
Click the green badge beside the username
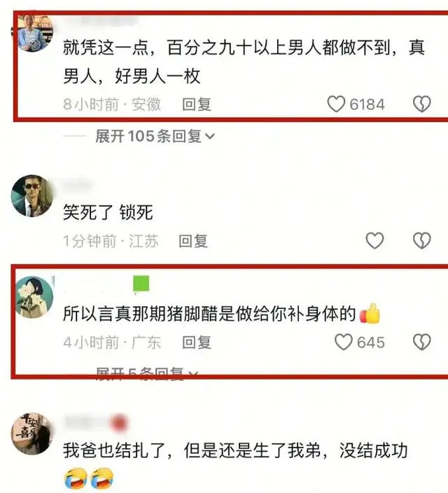click(x=141, y=284)
